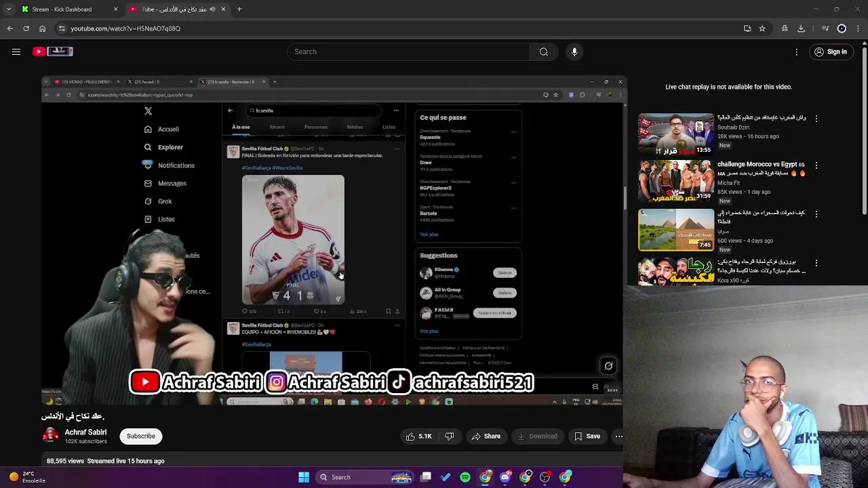Viewport: 868px width, 488px height.
Task: Like the video with 5.1K likes
Action: (x=418, y=436)
